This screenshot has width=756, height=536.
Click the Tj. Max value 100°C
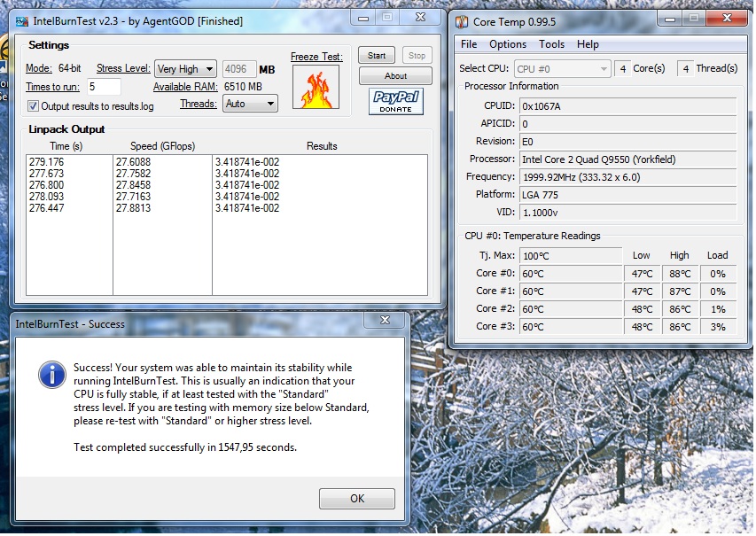click(571, 256)
